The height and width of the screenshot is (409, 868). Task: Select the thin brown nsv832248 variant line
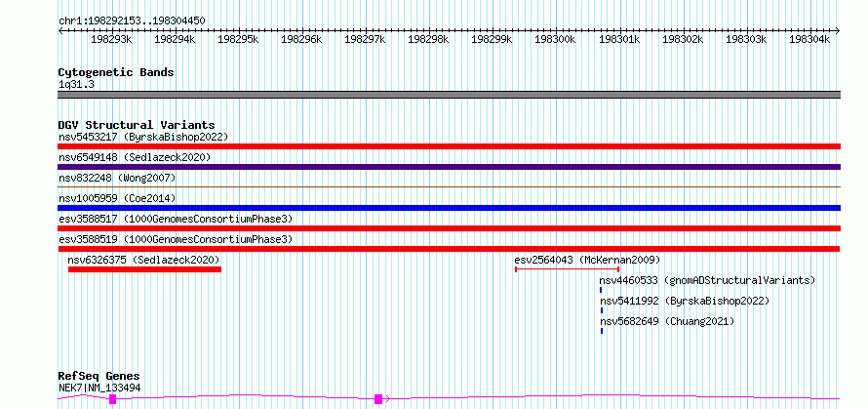tap(450, 187)
